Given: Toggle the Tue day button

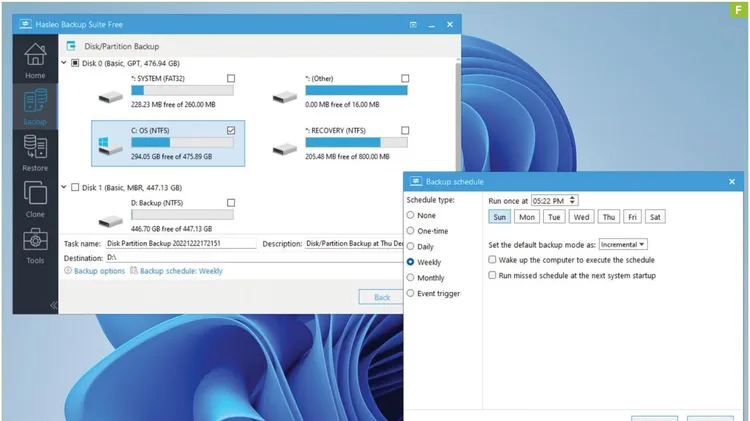Looking at the screenshot, I should click(x=554, y=217).
